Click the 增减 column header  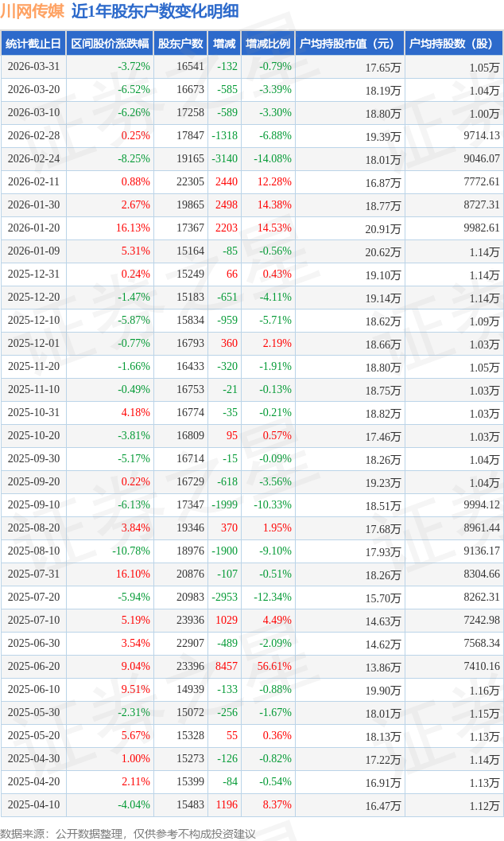click(x=225, y=44)
